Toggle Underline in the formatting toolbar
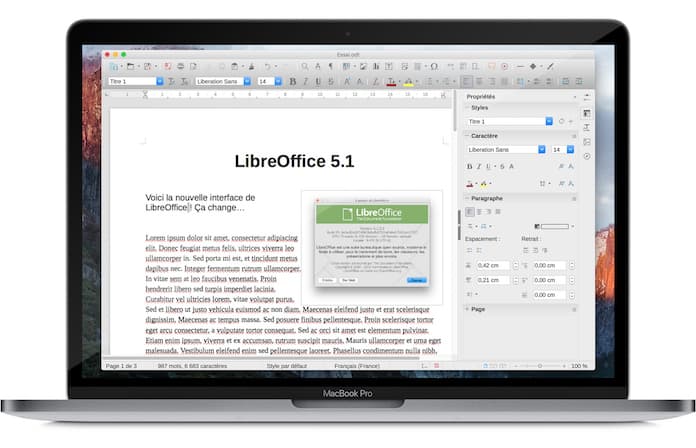This screenshot has height=448, width=696. (x=318, y=81)
